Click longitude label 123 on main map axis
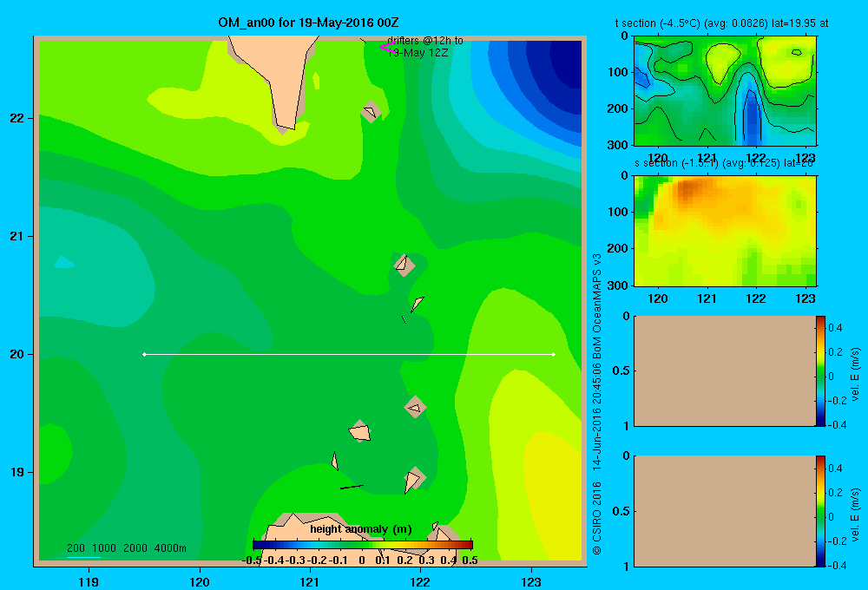 531,581
